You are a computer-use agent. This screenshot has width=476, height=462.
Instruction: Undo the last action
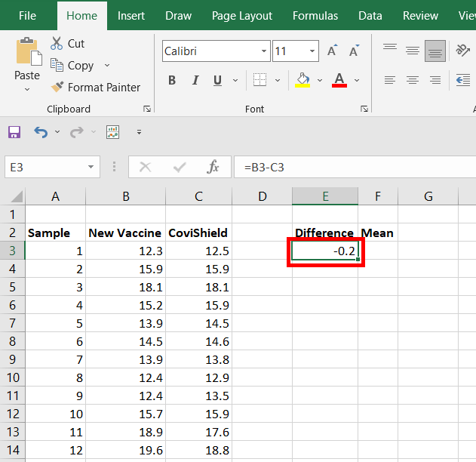click(40, 132)
